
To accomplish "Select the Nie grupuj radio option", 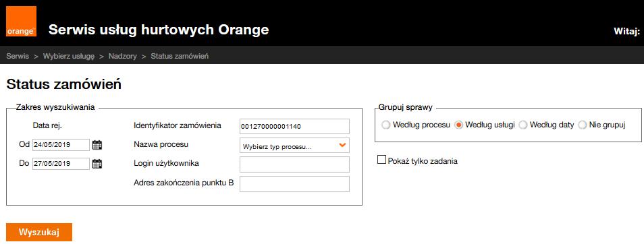I will click(x=583, y=125).
